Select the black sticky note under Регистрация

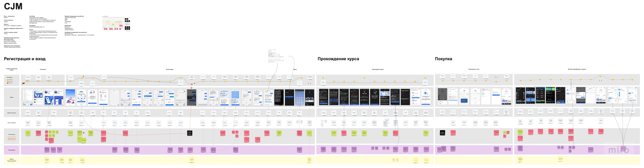point(190,133)
